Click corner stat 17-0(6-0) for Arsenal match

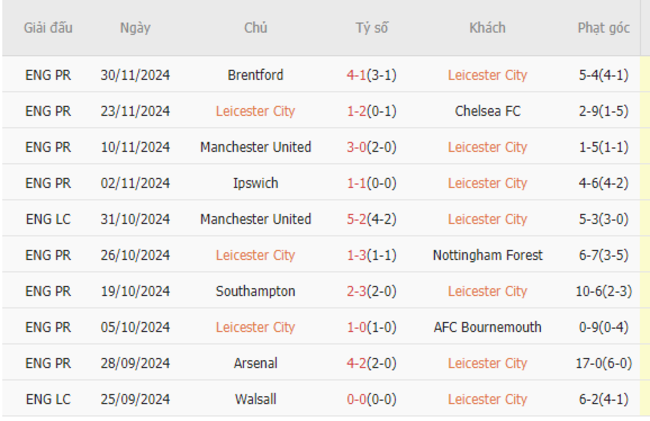click(604, 363)
